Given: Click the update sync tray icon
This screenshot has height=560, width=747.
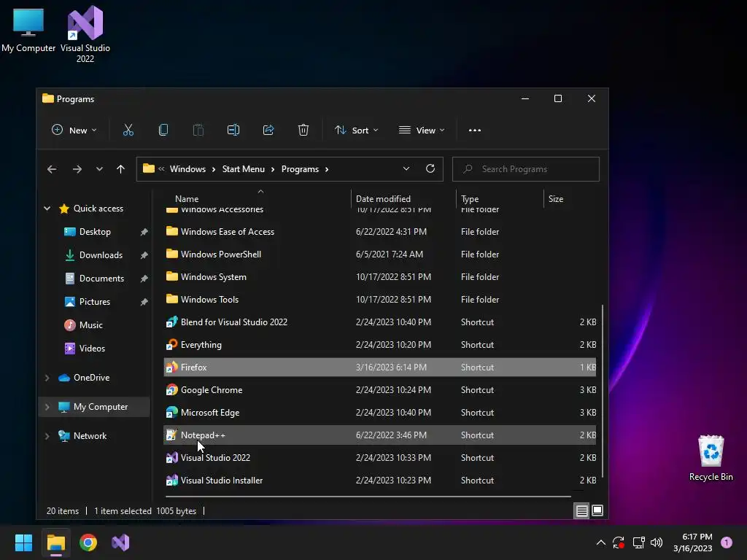Looking at the screenshot, I should 619,542.
